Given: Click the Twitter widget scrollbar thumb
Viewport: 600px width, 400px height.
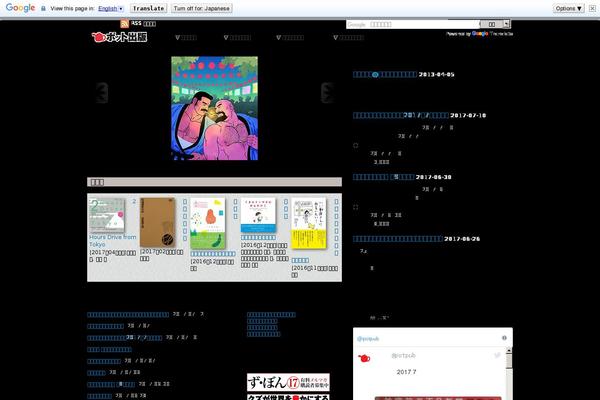Looking at the screenshot, I should pos(509,361).
